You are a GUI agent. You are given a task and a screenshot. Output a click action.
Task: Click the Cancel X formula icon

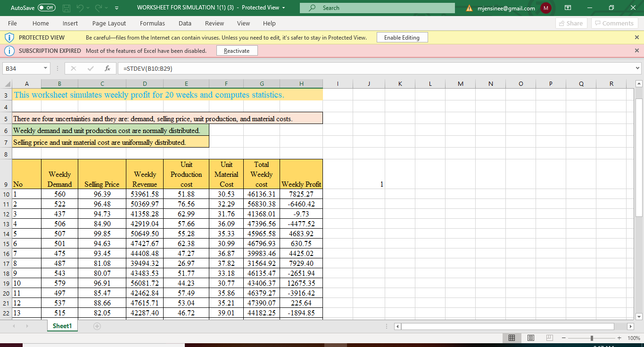click(74, 68)
